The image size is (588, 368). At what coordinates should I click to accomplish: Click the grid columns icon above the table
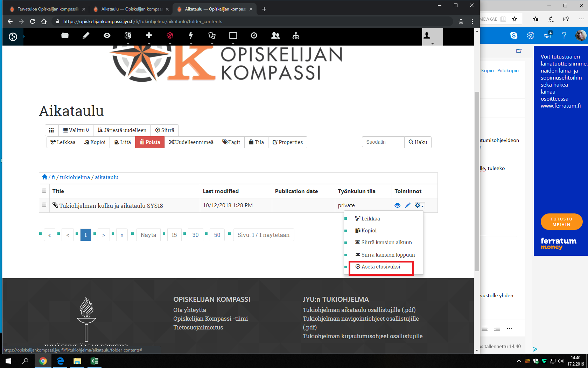51,130
